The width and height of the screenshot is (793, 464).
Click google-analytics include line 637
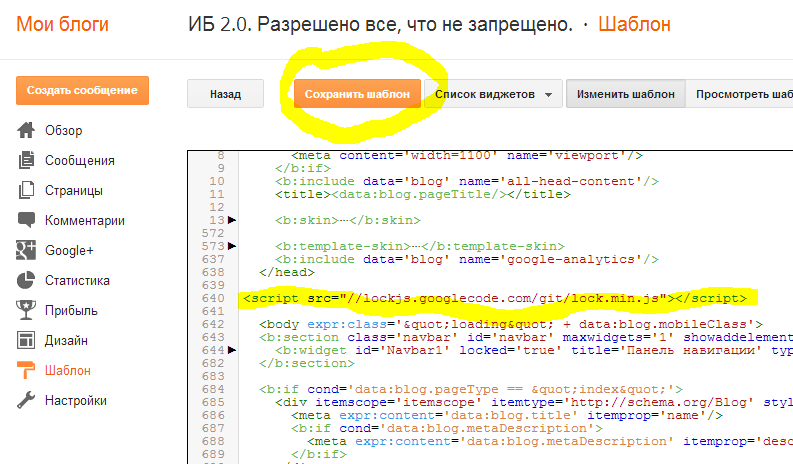(467, 259)
